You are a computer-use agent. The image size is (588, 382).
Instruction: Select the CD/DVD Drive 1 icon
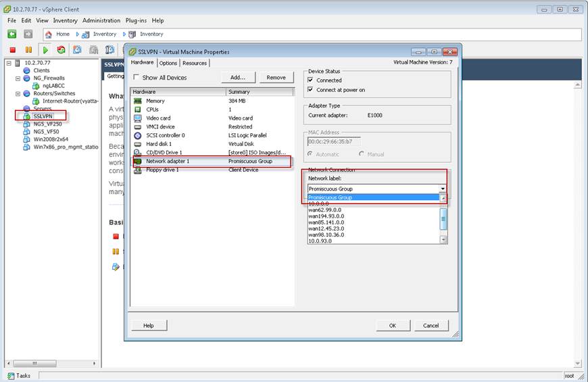point(138,153)
